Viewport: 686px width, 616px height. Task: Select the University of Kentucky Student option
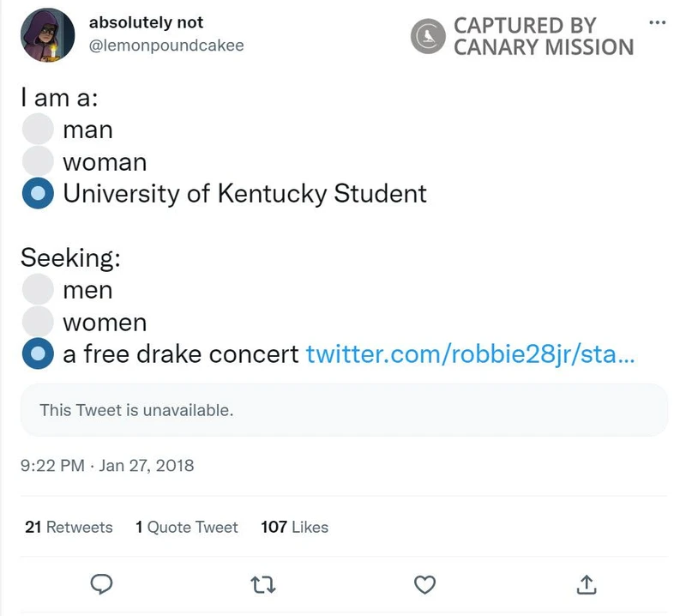pos(38,194)
